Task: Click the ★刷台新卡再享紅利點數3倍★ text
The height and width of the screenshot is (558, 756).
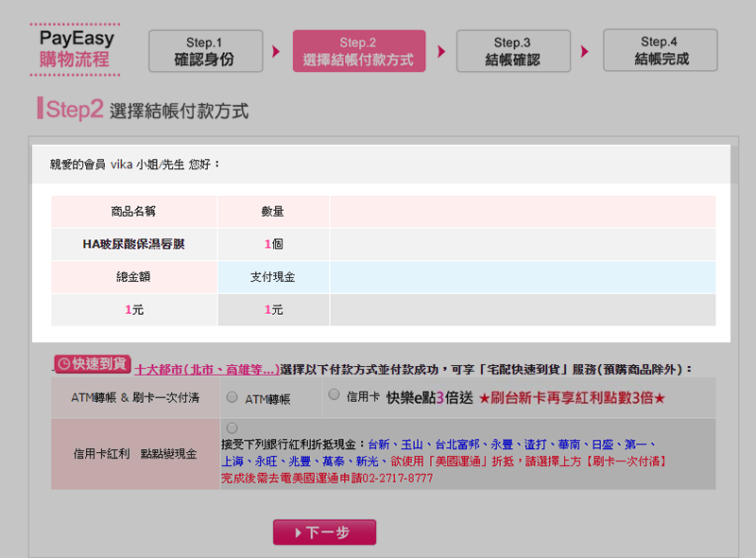Action: (x=572, y=398)
